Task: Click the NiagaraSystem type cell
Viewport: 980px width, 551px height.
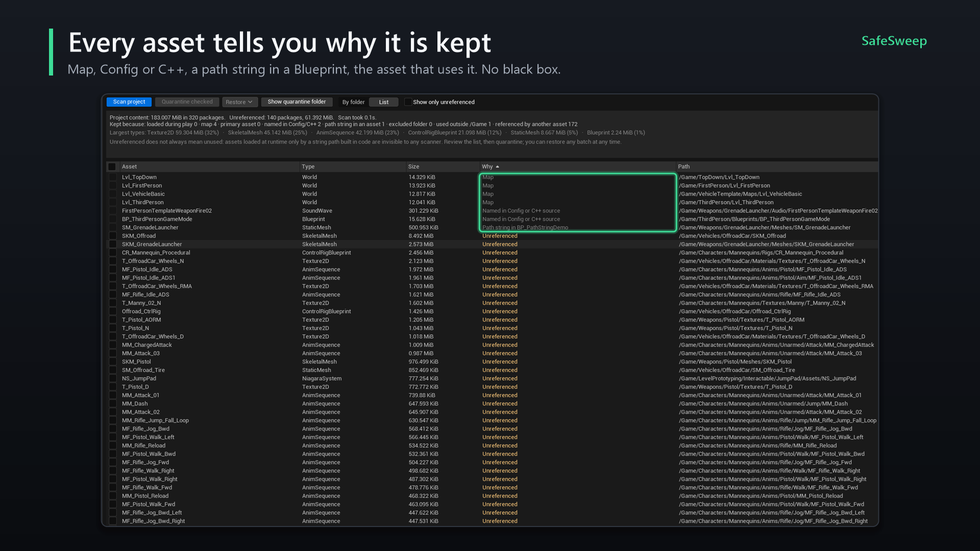Action: (322, 379)
